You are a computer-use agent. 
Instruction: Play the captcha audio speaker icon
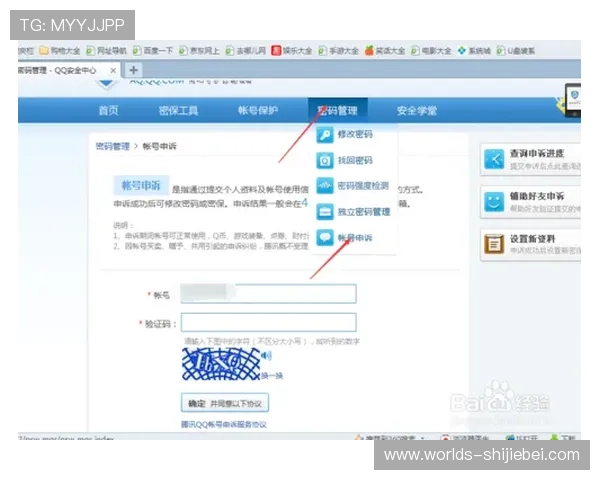tap(266, 356)
